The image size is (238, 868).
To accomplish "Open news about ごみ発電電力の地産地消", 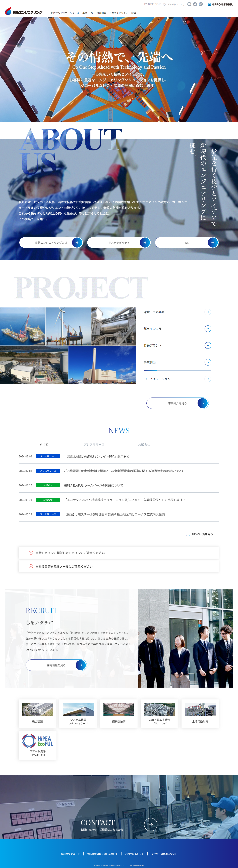I will click(x=124, y=471).
